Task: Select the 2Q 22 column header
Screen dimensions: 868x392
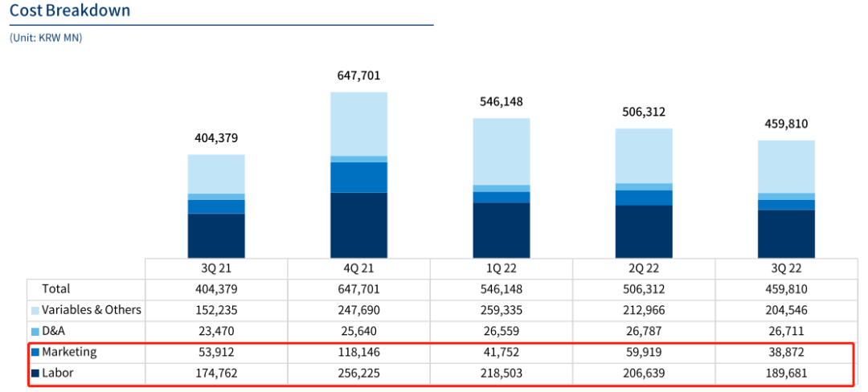Action: [x=643, y=269]
